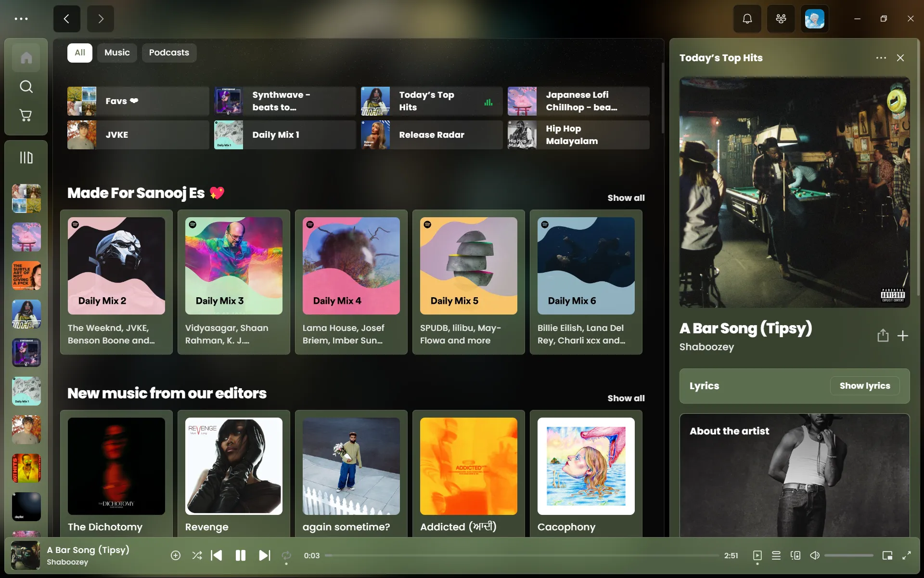Image resolution: width=924 pixels, height=578 pixels.
Task: Adjust the volume slider
Action: click(x=849, y=555)
